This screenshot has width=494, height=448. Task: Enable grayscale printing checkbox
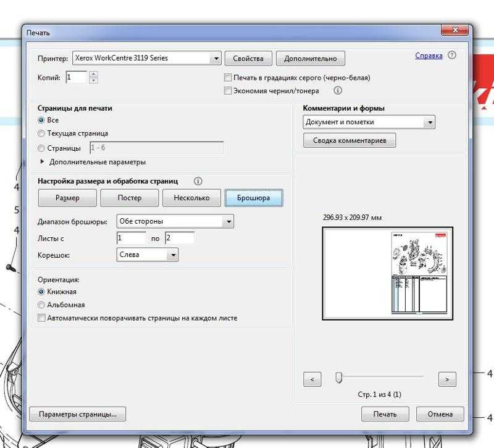[x=227, y=78]
